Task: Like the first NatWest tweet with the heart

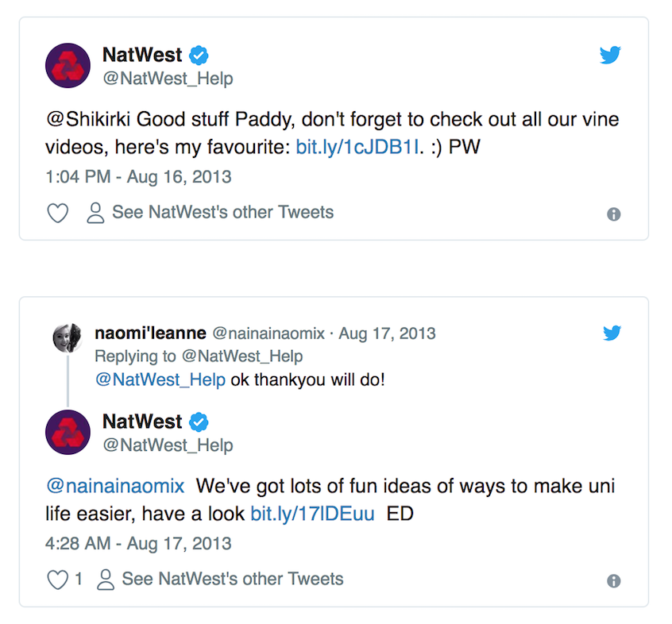Action: (x=58, y=213)
